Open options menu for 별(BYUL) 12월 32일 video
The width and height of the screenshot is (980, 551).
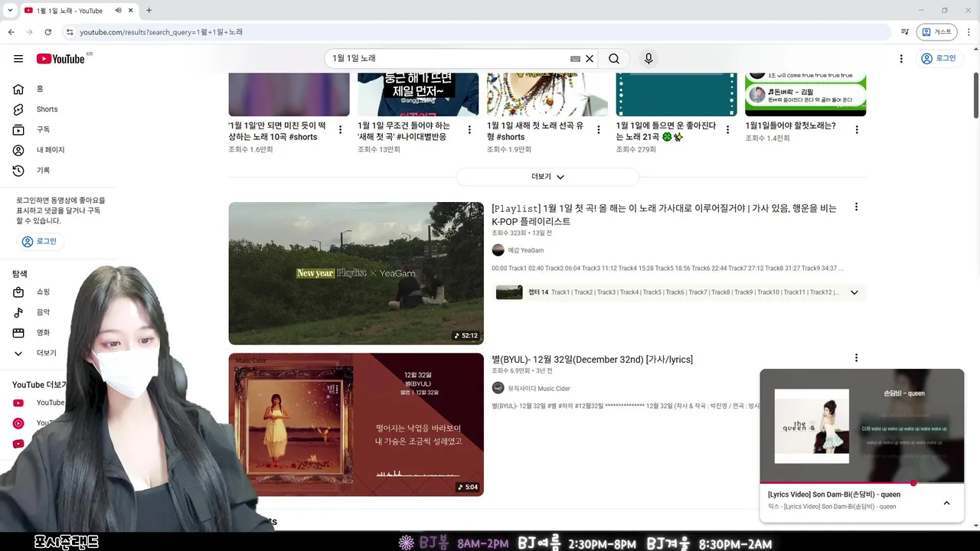pos(856,357)
